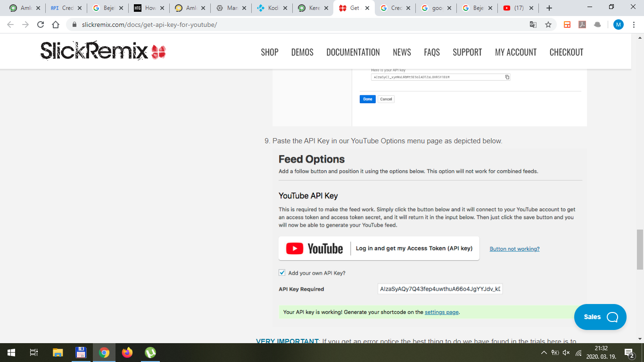Open the NEWS menu item
Screen dimensions: 644x362
click(x=402, y=52)
